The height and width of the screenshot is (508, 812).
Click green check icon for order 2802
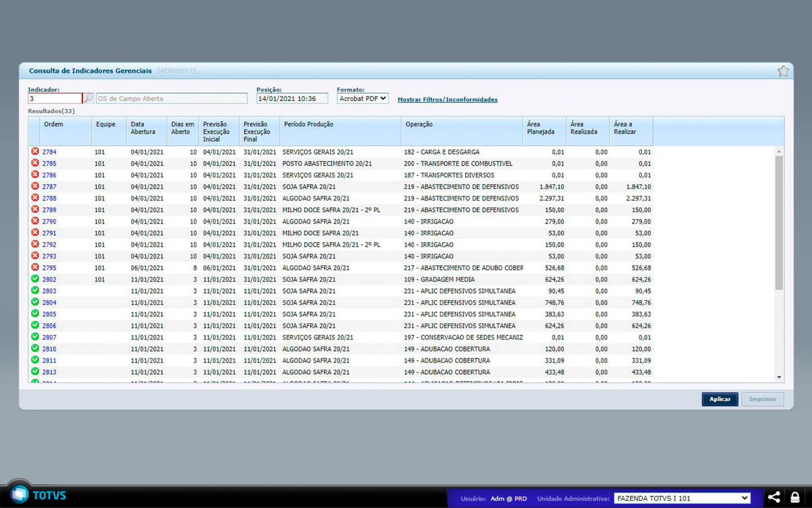coord(35,279)
